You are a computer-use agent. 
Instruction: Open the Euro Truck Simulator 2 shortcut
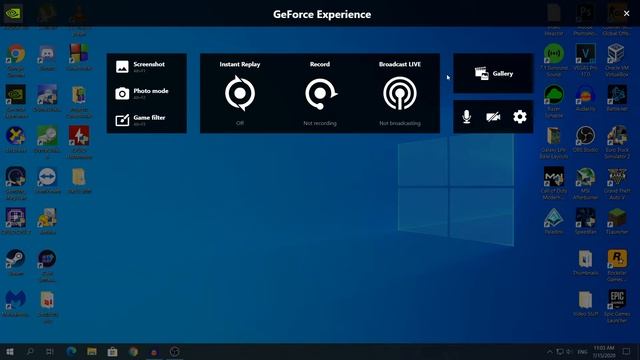tap(617, 142)
